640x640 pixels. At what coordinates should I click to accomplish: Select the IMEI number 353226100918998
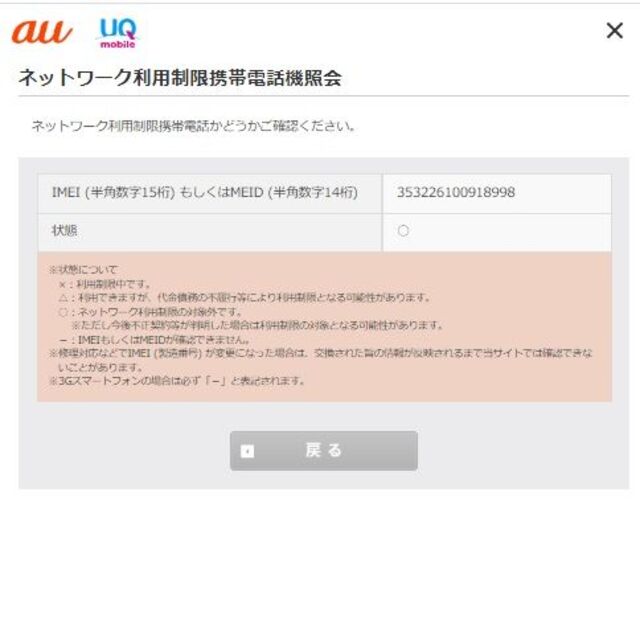tap(456, 192)
